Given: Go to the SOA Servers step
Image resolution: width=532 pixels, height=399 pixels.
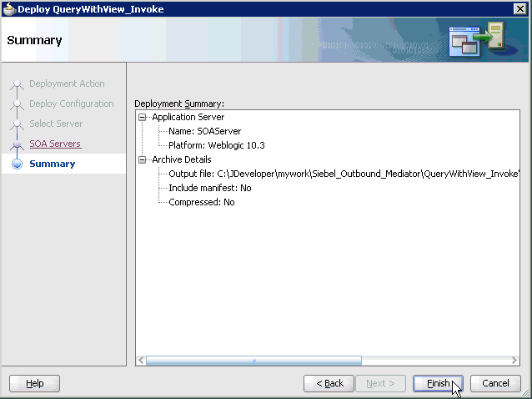Looking at the screenshot, I should (55, 144).
